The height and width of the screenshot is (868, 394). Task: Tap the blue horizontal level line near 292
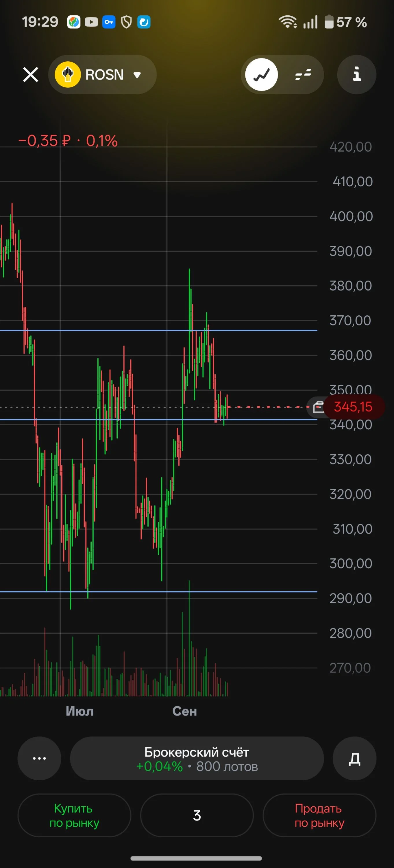[158, 591]
